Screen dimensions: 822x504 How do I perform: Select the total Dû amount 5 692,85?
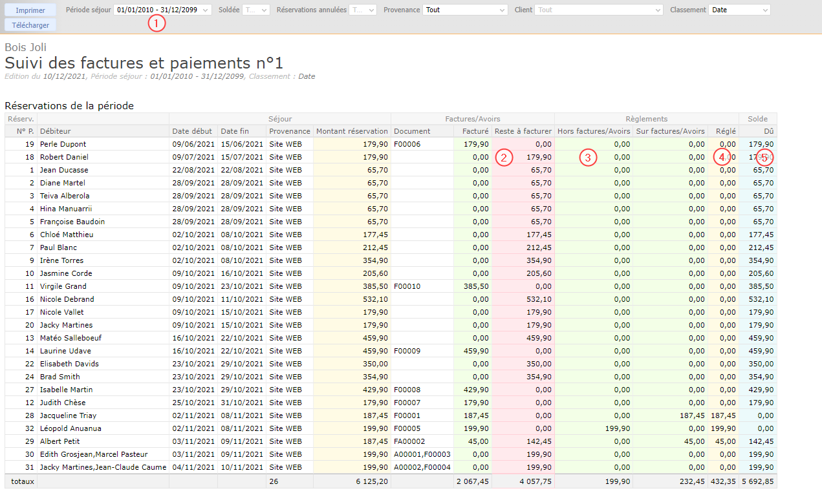point(757,481)
